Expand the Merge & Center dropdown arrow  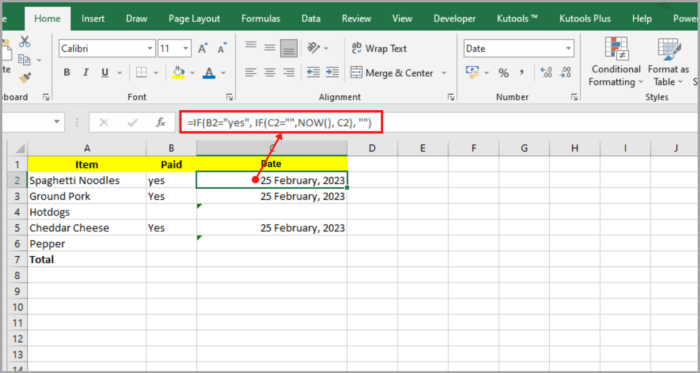pos(444,73)
